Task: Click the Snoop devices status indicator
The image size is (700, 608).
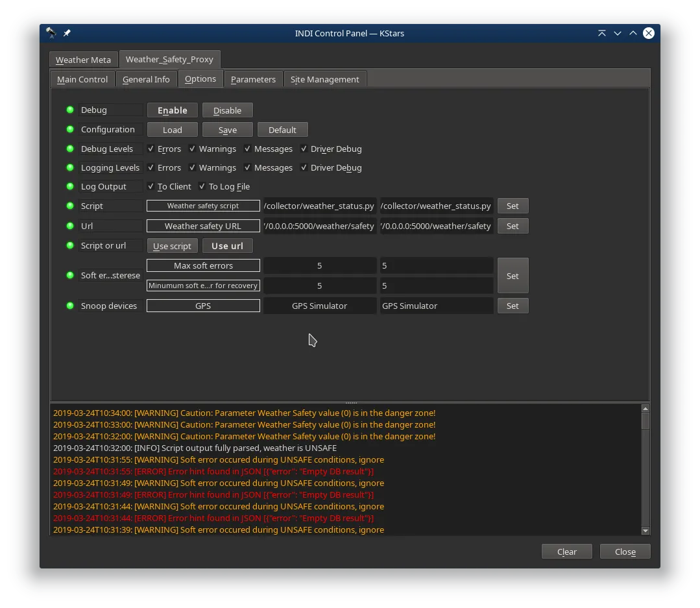Action: 70,306
